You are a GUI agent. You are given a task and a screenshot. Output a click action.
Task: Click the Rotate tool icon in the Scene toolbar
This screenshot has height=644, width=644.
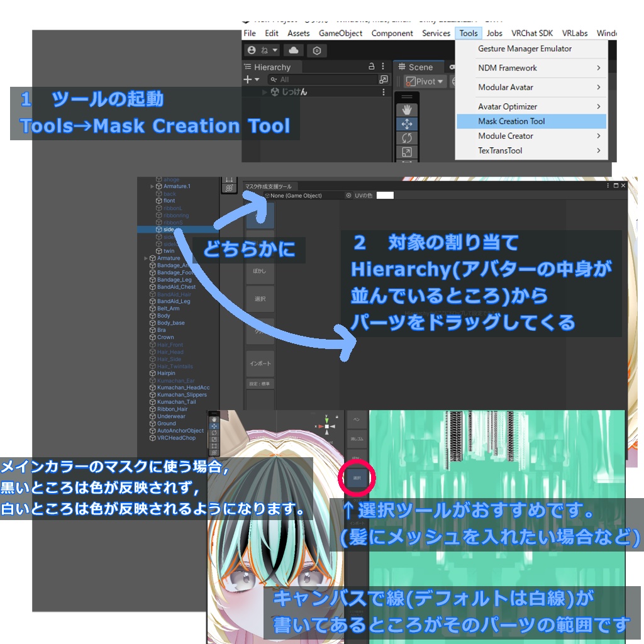[x=407, y=137]
